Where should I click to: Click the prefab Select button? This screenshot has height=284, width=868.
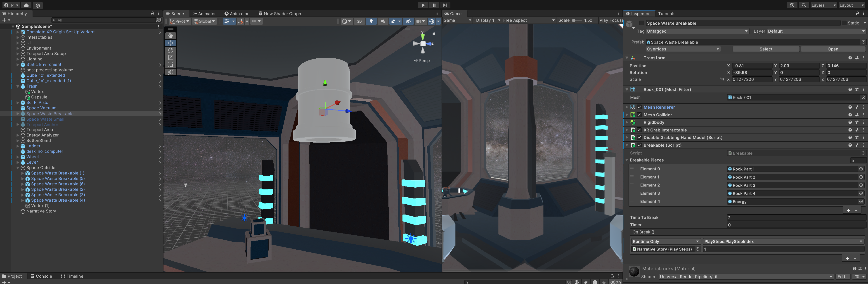766,49
